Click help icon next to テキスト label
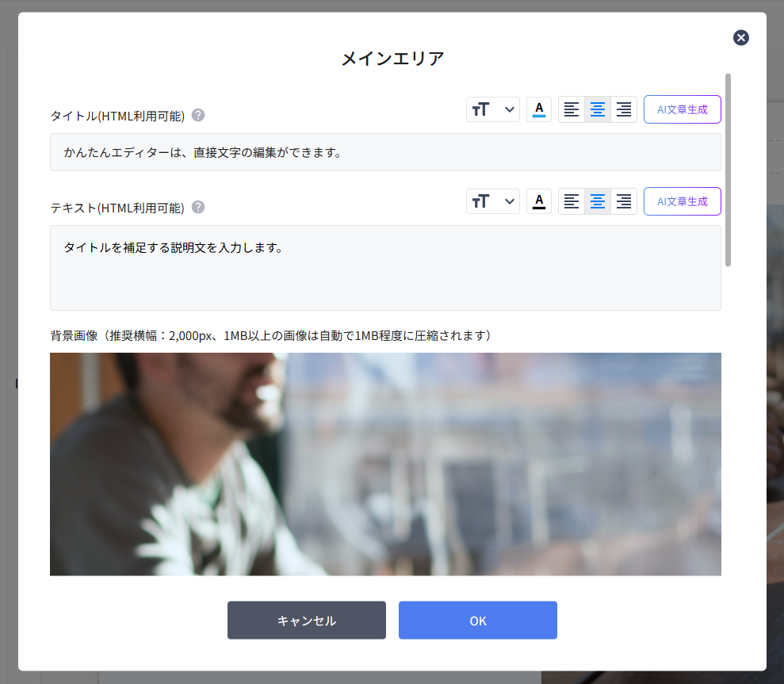The image size is (784, 684). tap(198, 207)
